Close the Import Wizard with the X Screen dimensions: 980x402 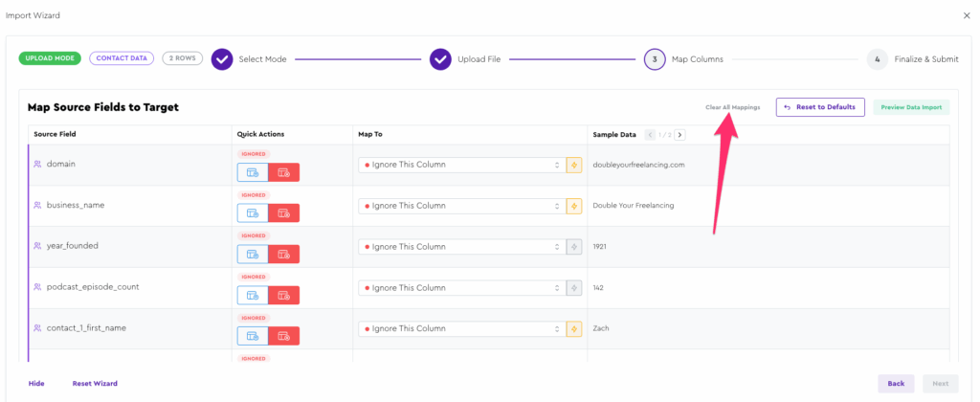(965, 15)
